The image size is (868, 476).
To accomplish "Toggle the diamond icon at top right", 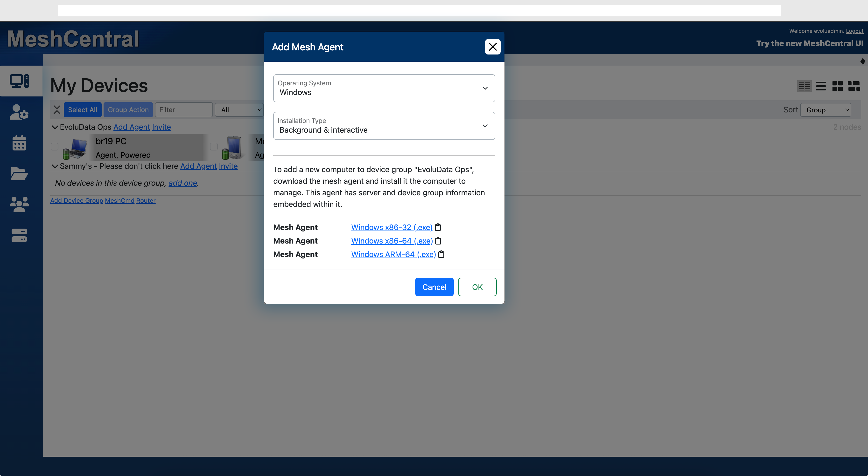I will click(863, 61).
